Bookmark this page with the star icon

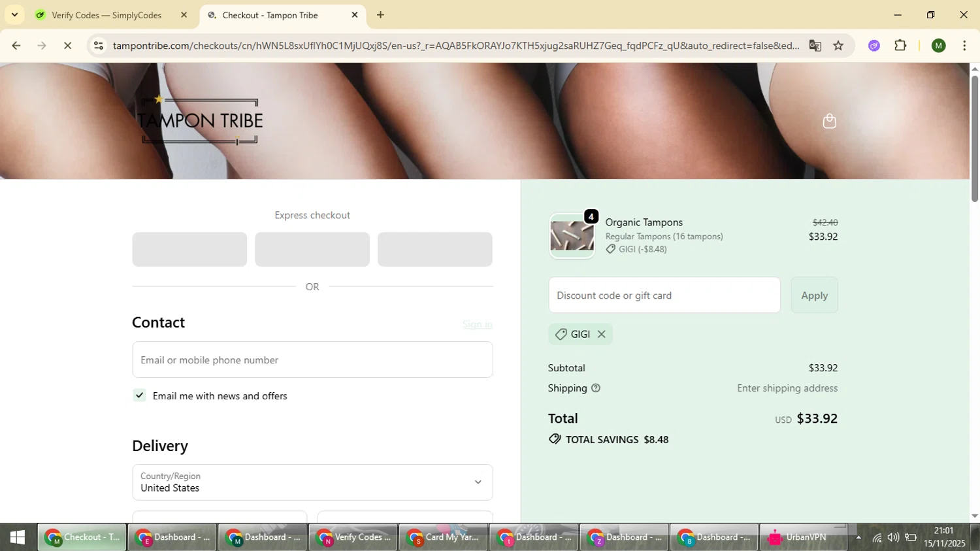tap(838, 46)
